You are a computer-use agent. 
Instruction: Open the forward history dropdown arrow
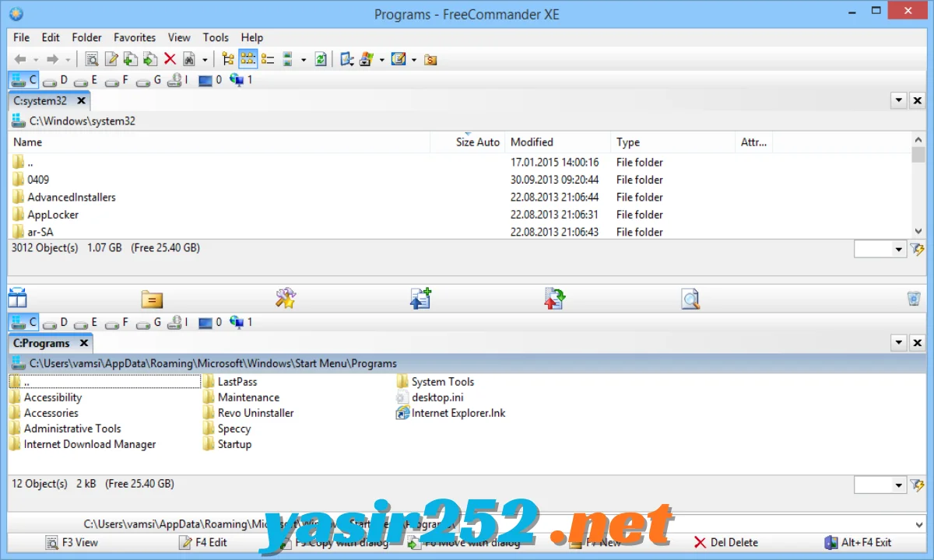[x=68, y=60]
